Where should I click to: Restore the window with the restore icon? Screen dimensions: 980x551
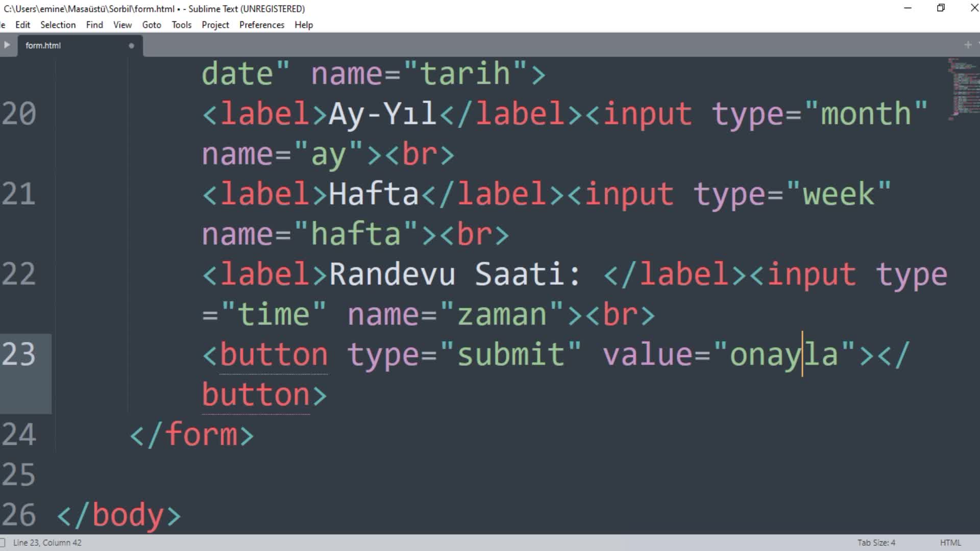pyautogui.click(x=941, y=8)
